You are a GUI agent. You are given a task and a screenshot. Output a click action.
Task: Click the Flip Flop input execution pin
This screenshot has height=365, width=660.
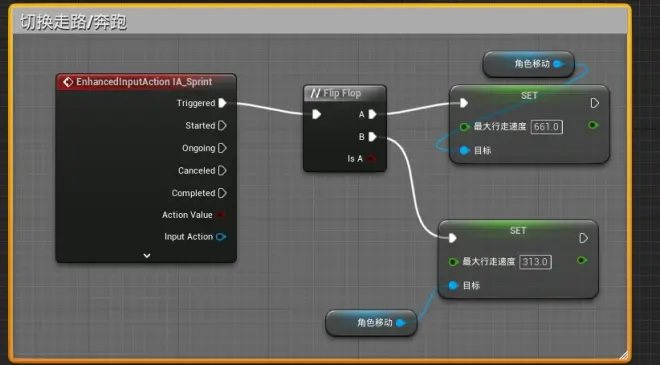tap(317, 114)
